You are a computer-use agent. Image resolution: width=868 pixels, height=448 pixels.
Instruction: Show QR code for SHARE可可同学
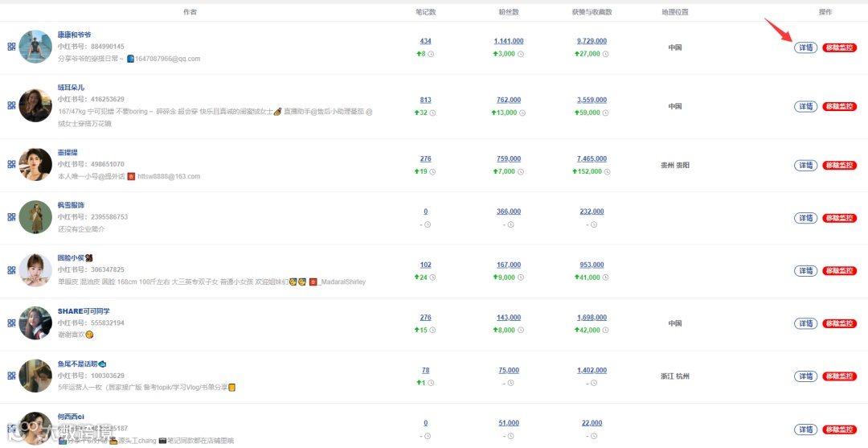(x=11, y=323)
